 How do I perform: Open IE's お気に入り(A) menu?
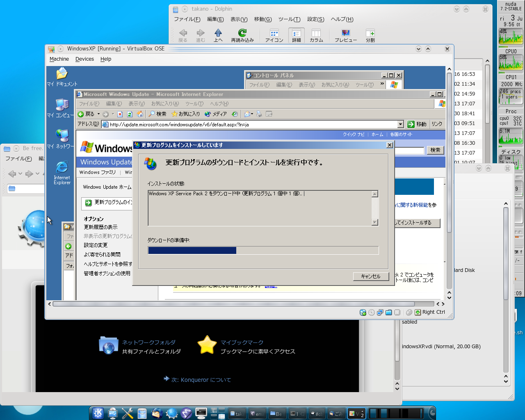point(165,104)
